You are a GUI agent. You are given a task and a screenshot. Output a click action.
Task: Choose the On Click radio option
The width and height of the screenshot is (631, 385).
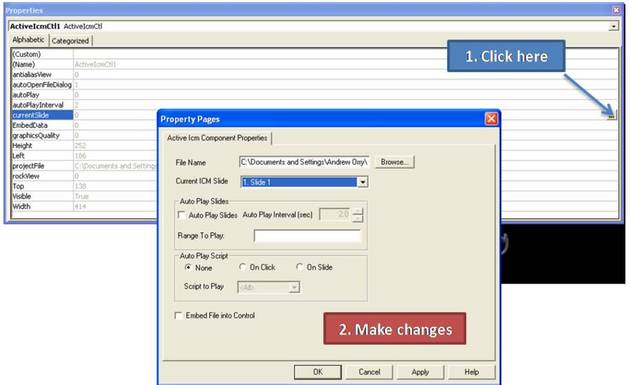click(x=242, y=267)
